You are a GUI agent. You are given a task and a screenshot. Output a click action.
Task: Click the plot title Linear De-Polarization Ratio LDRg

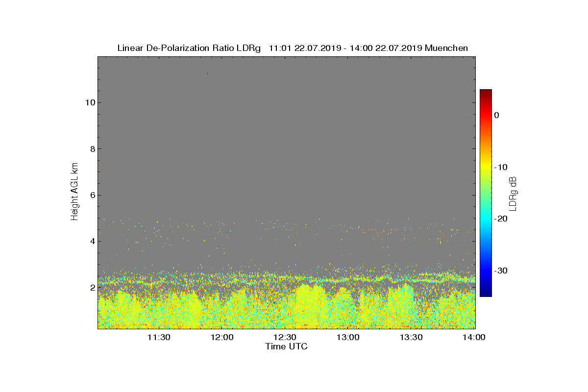[189, 48]
